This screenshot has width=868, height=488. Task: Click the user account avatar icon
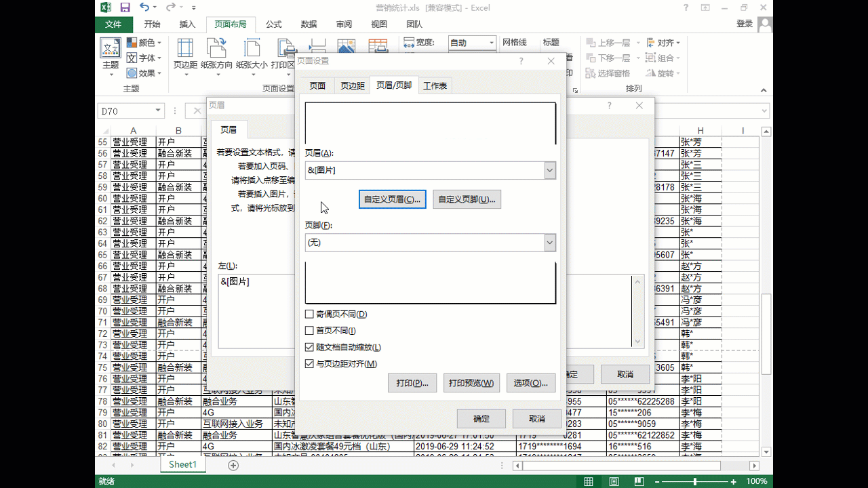pos(765,24)
